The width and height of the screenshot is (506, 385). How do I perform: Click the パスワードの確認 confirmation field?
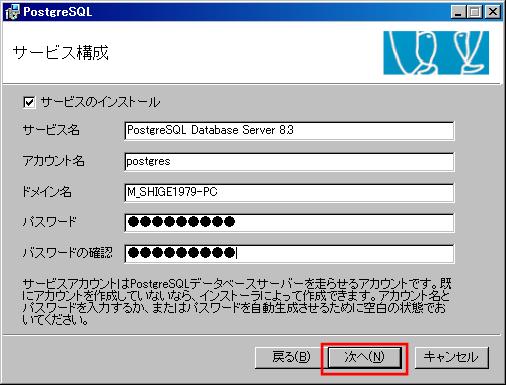(289, 254)
